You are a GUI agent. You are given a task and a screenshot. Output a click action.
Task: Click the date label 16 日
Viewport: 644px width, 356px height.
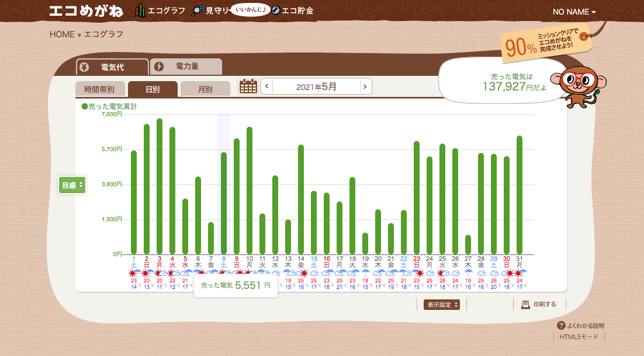click(327, 262)
